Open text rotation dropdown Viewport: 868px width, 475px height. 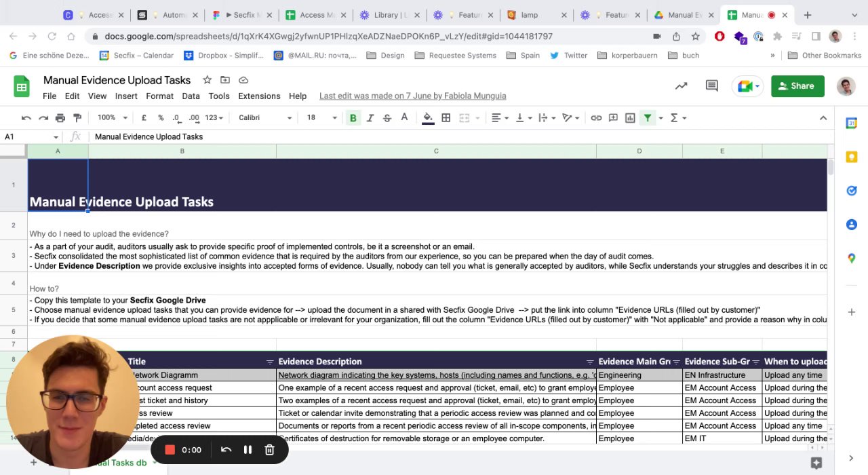tap(571, 118)
